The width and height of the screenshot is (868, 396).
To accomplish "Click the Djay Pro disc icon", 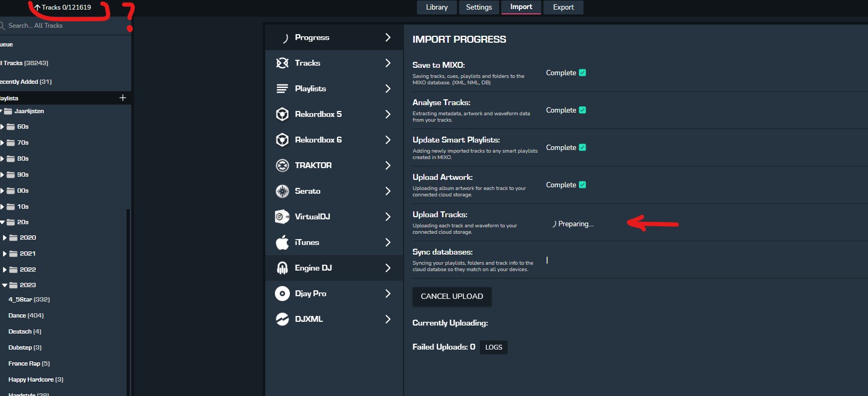I will click(x=282, y=294).
